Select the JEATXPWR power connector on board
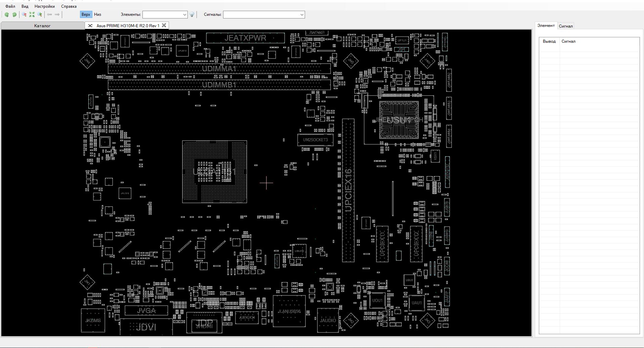The width and height of the screenshot is (644, 348). [x=245, y=38]
